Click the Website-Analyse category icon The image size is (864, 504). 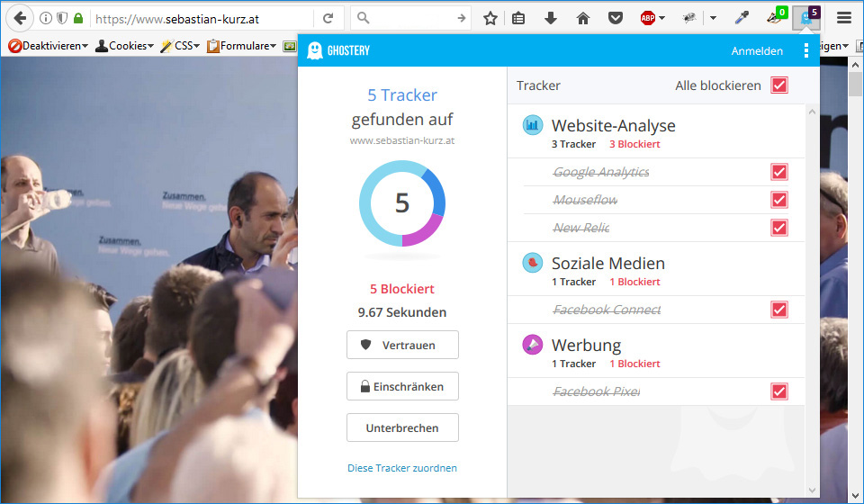[532, 125]
